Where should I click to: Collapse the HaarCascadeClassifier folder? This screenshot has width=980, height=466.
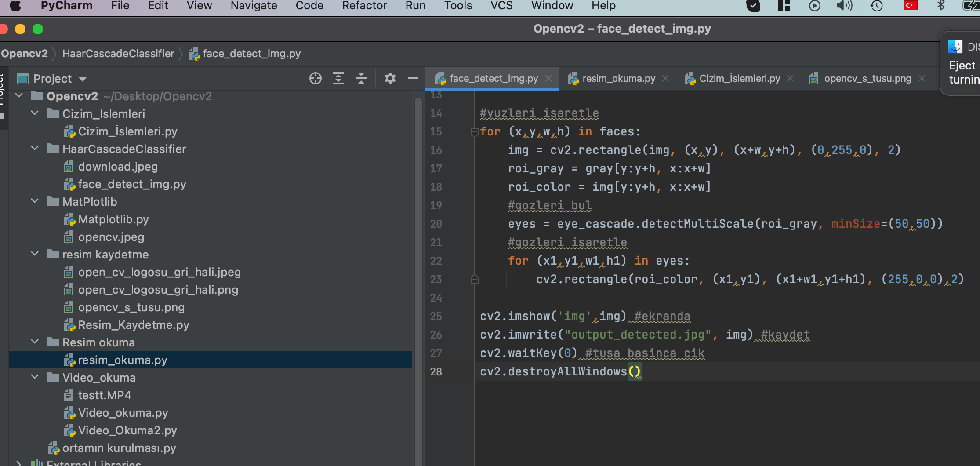point(35,149)
